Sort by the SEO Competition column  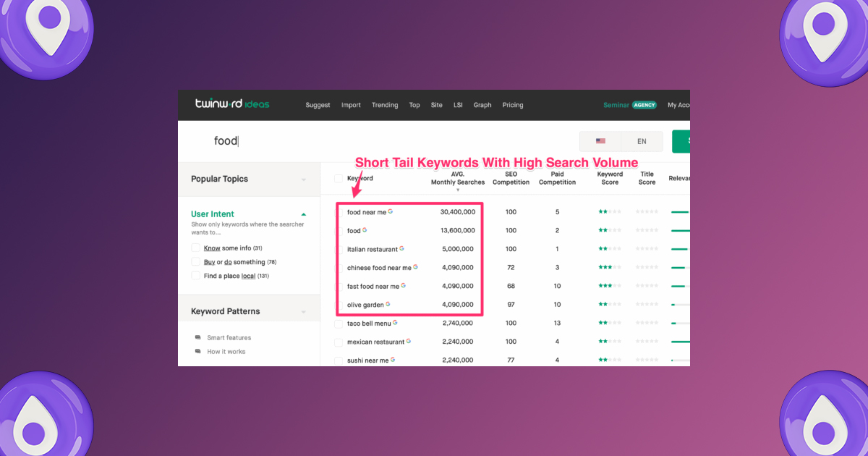click(511, 178)
